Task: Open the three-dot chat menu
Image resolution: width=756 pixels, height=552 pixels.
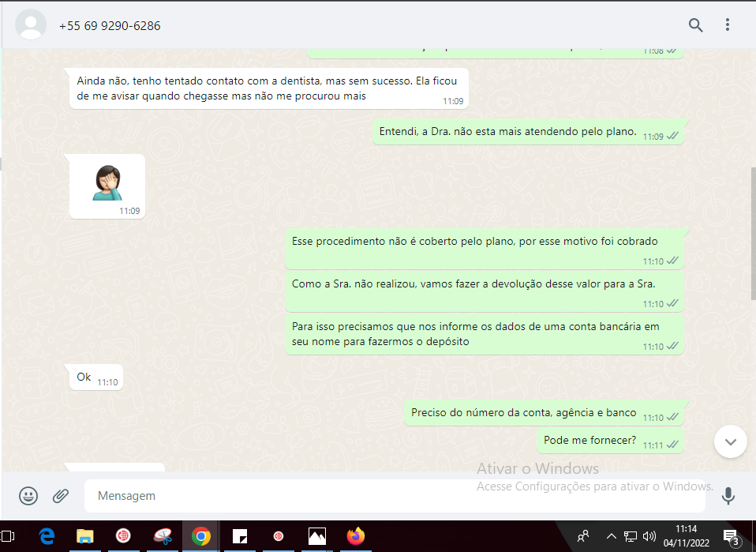Action: [728, 25]
